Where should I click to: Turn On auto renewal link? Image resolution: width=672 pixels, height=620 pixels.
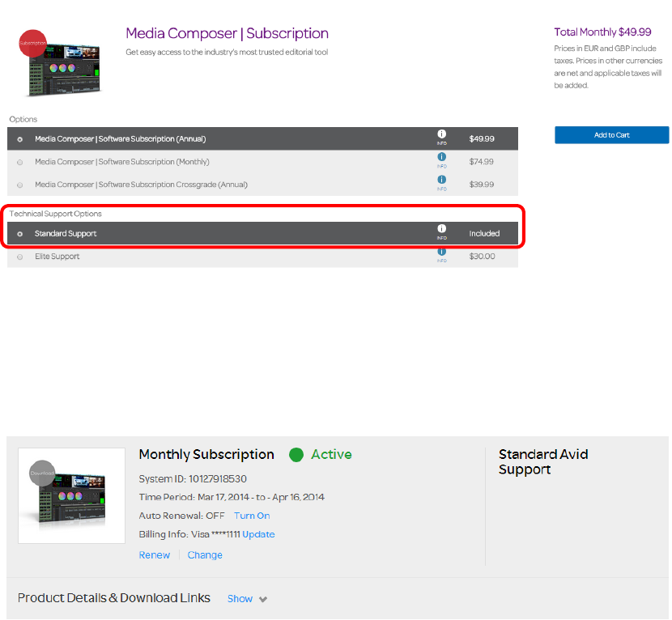[x=252, y=516]
